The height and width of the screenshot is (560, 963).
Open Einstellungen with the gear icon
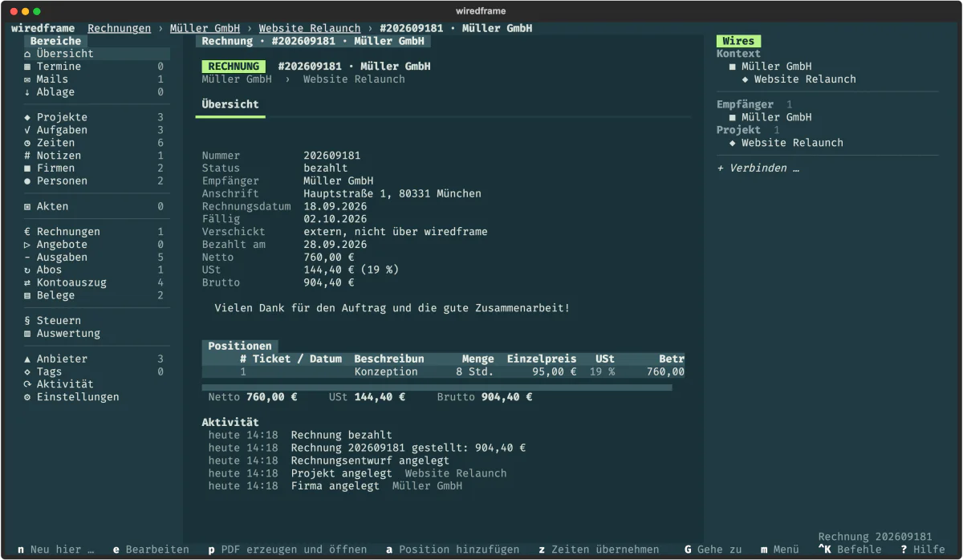point(27,397)
